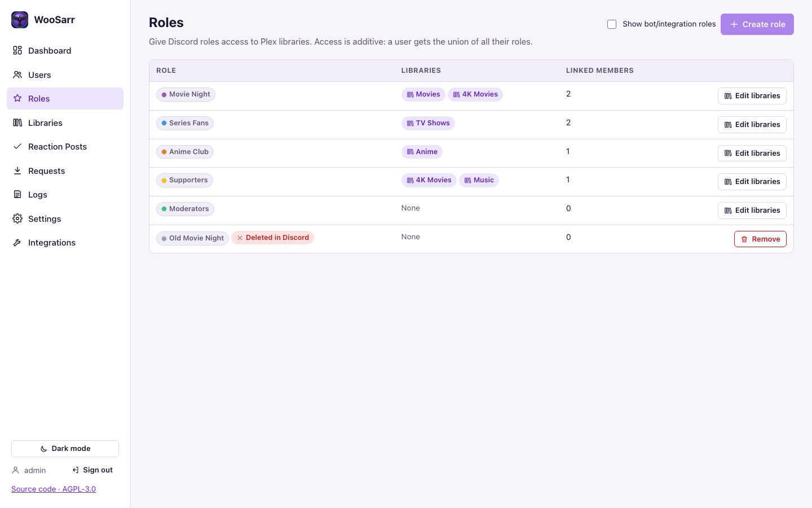The image size is (812, 508).
Task: Click the Moderators role badge
Action: (185, 209)
